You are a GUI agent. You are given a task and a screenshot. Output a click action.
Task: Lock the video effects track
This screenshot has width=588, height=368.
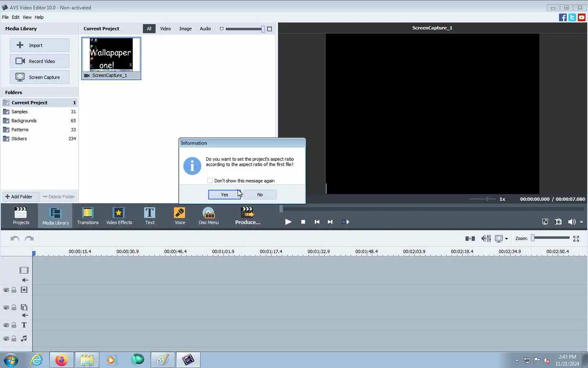(x=14, y=290)
